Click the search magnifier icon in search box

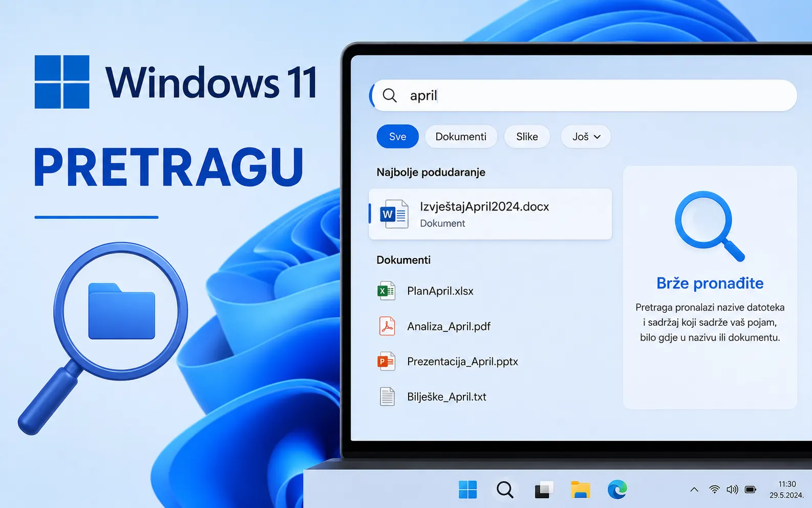tap(390, 95)
